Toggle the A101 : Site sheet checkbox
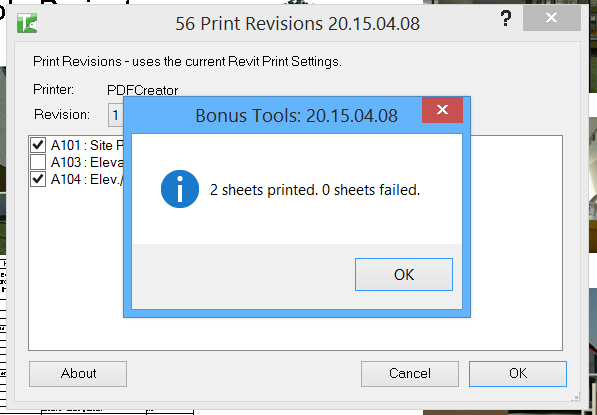Image resolution: width=597 pixels, height=415 pixels. [38, 145]
